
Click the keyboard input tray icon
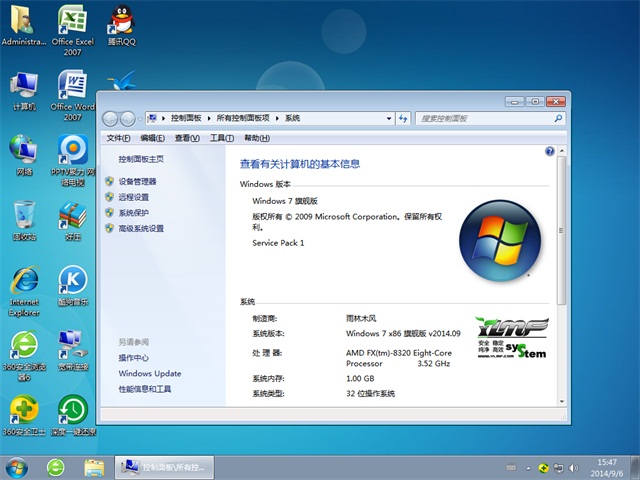tap(511, 468)
